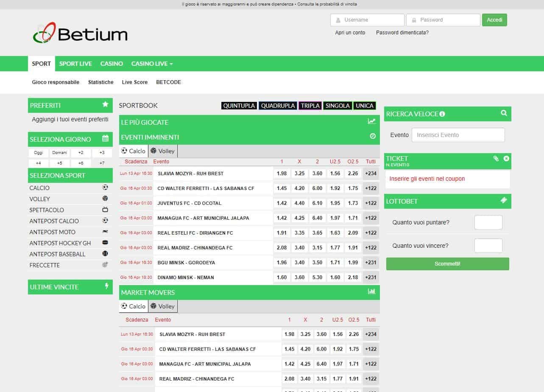This screenshot has height=392, width=544.
Task: Select UNICA bet type
Action: [365, 106]
